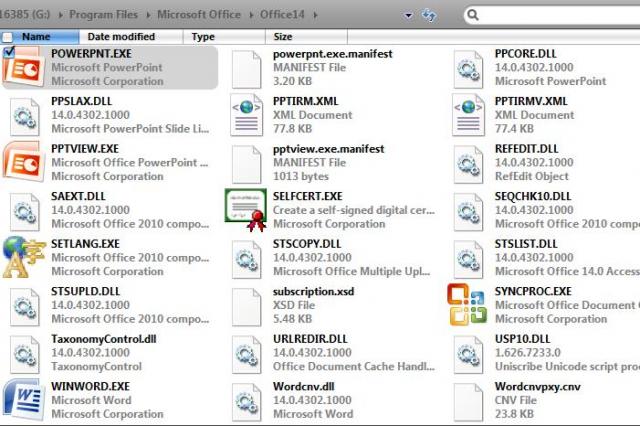The width and height of the screenshot is (640, 426).
Task: Click the PPTIRMV.XML globe document icon
Action: (468, 115)
